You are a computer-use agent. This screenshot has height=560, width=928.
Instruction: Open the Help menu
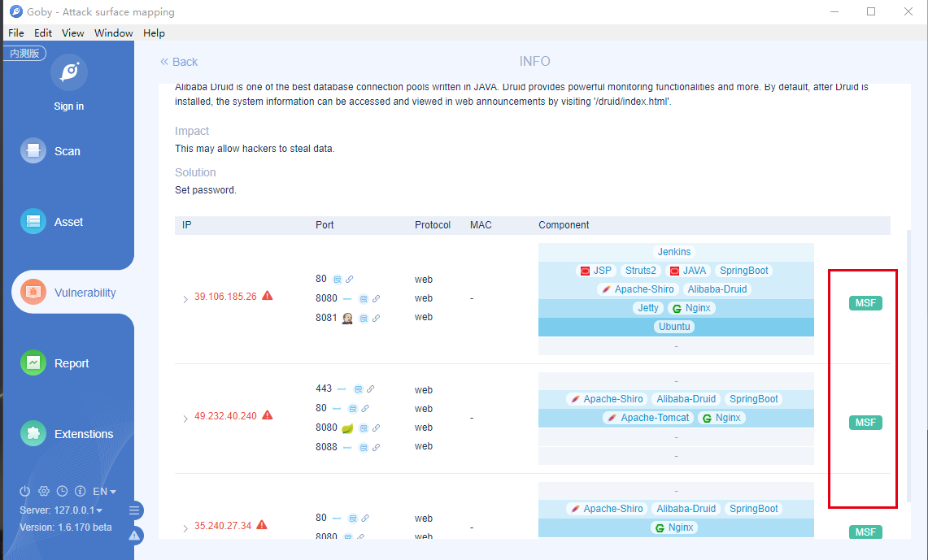coord(154,33)
